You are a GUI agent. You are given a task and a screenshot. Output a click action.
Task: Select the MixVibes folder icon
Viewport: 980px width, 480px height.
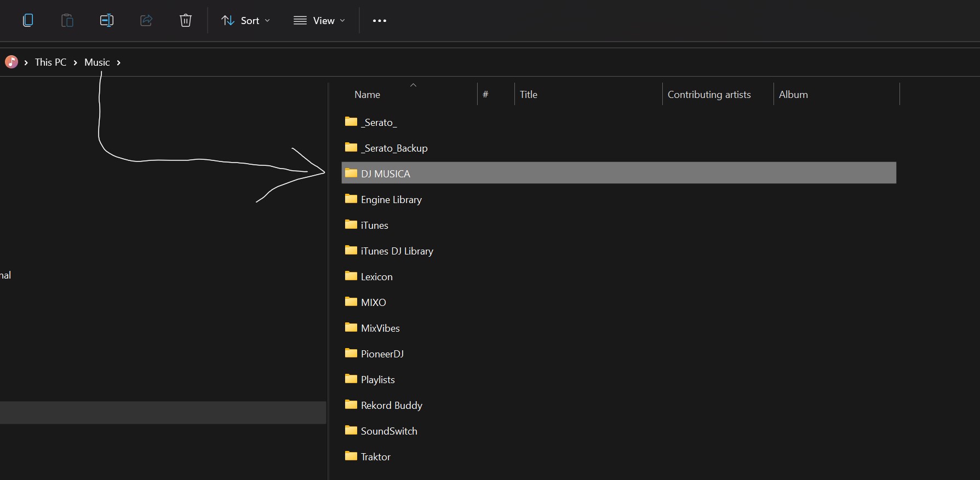click(x=351, y=327)
